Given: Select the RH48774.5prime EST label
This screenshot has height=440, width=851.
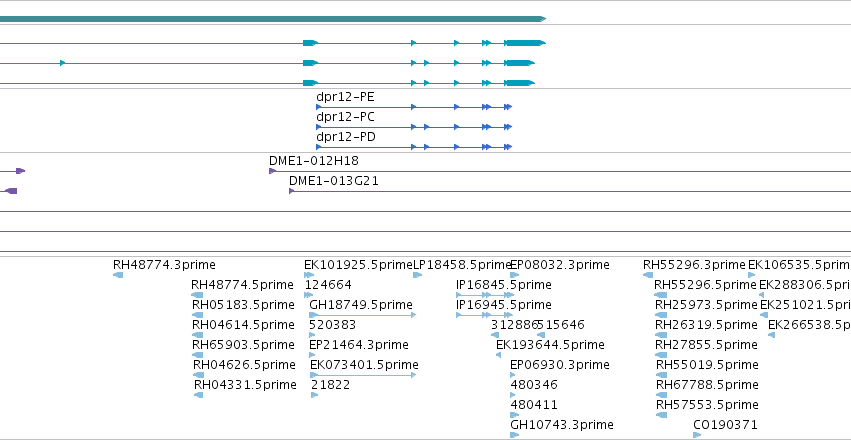Looking at the screenshot, I should coord(243,285).
